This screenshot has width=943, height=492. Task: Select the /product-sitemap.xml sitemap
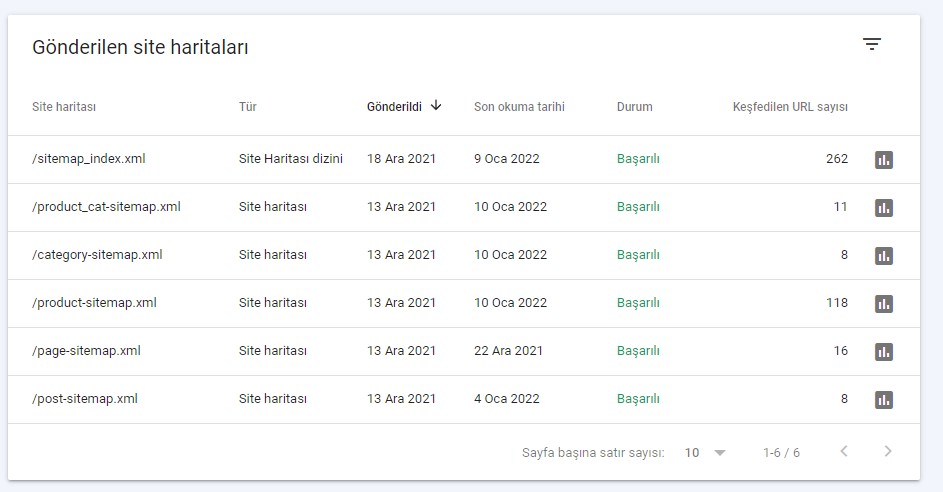(x=94, y=303)
